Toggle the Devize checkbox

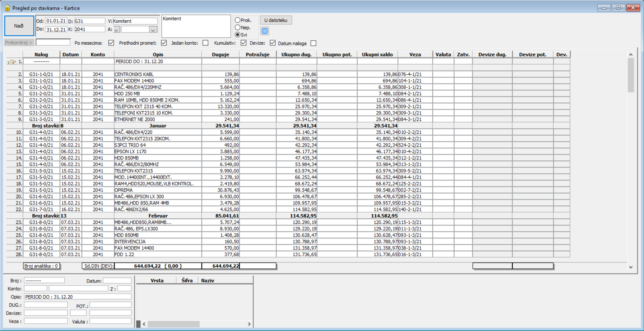(x=273, y=43)
